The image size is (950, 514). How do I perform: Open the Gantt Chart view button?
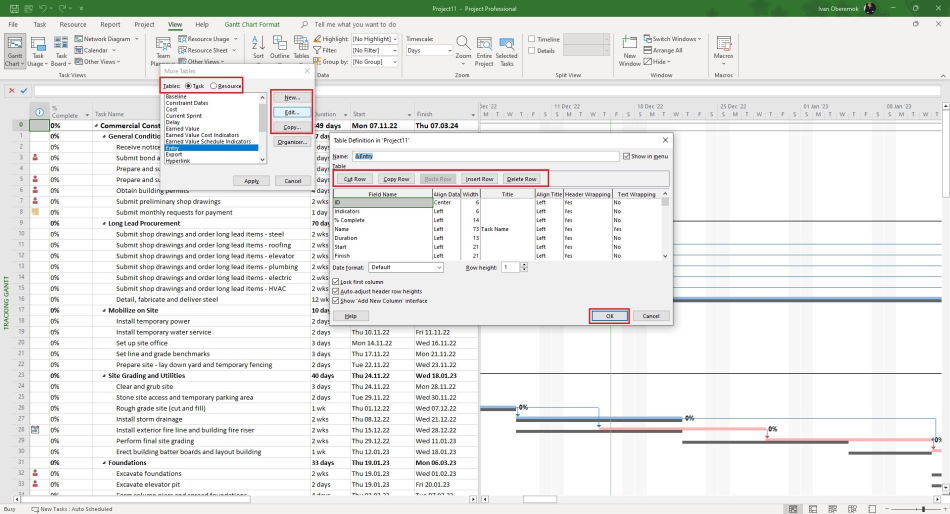click(15, 51)
